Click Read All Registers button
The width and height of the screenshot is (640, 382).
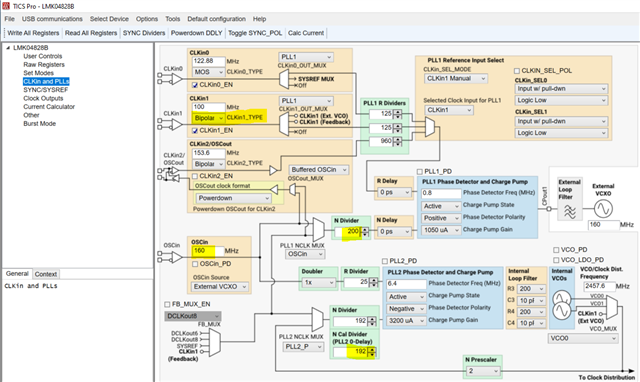[91, 33]
